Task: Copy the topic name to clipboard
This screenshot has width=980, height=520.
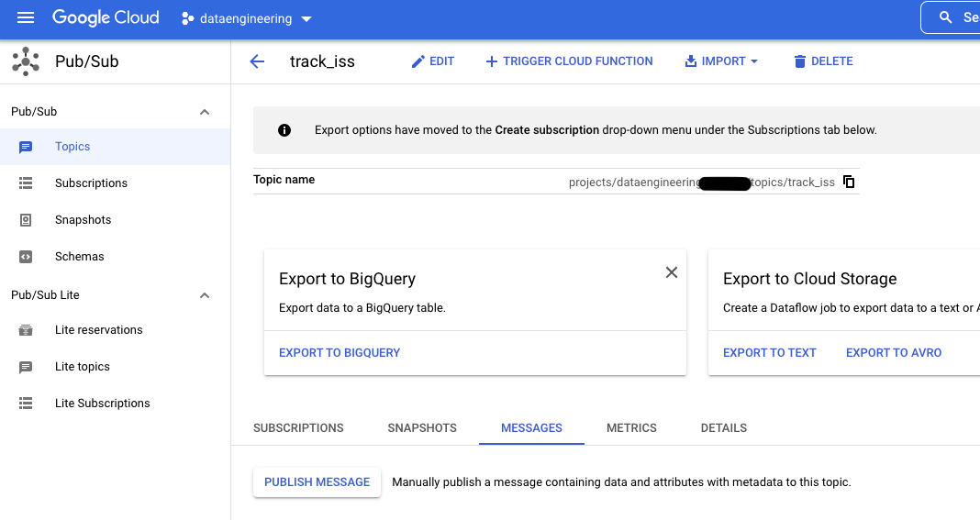Action: pyautogui.click(x=849, y=182)
